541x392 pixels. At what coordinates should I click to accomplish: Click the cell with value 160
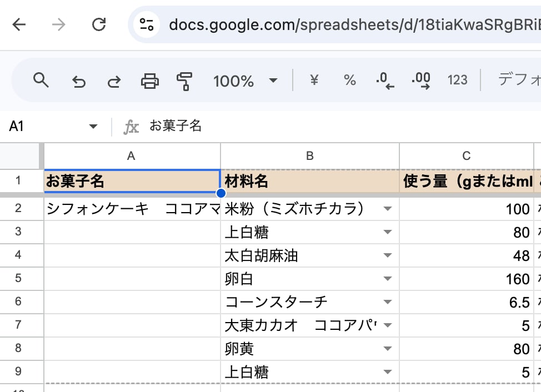(467, 279)
